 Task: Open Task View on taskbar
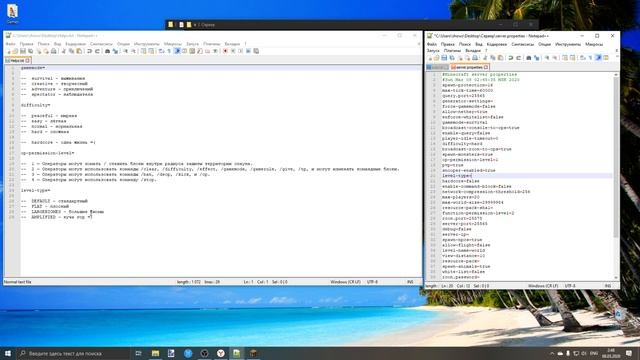138,353
